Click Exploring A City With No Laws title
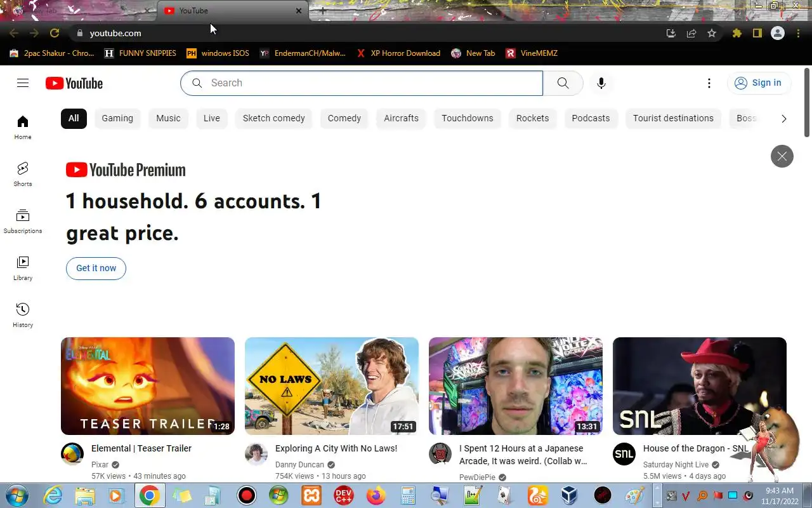 (336, 448)
